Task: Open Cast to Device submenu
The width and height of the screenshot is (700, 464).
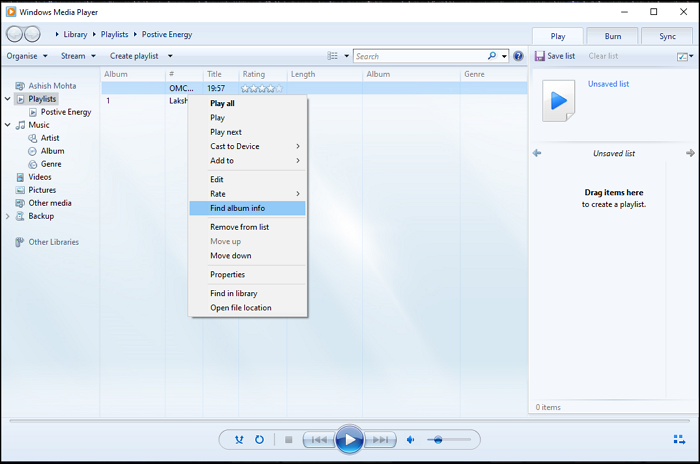Action: [x=248, y=146]
